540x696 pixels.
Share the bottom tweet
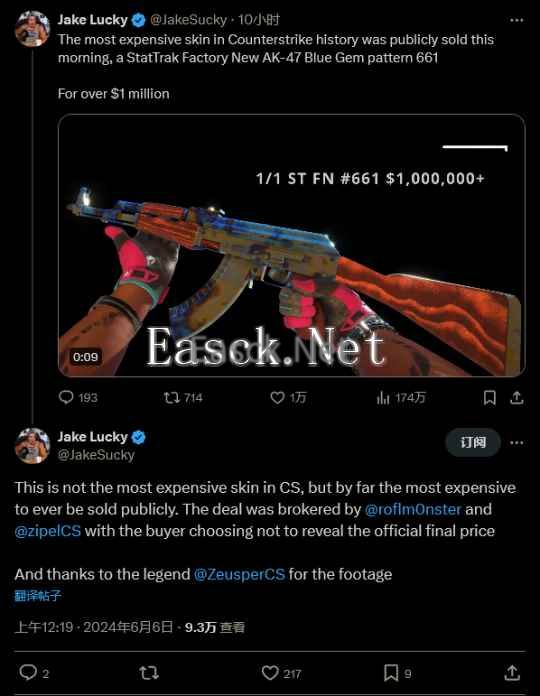[512, 673]
